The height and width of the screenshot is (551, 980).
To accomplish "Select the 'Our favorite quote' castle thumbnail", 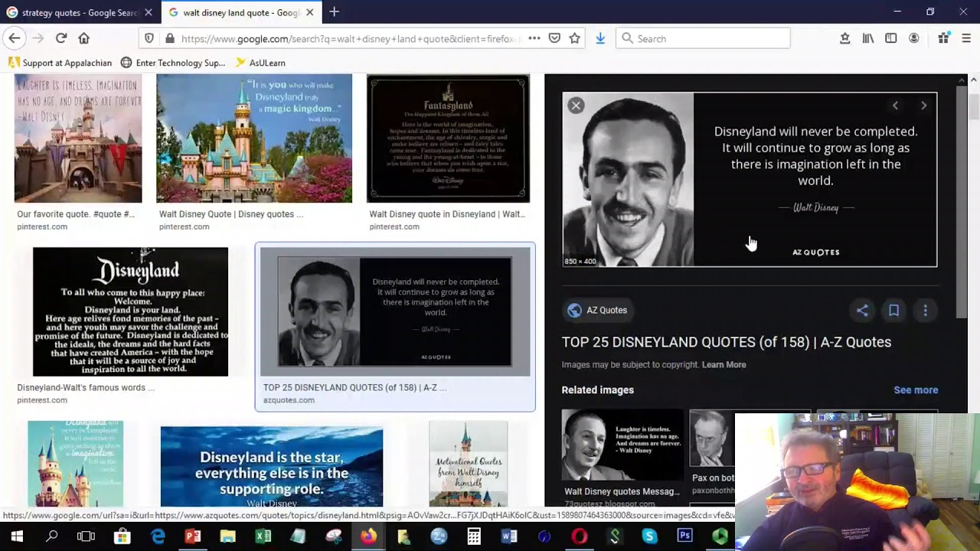I will [x=78, y=139].
